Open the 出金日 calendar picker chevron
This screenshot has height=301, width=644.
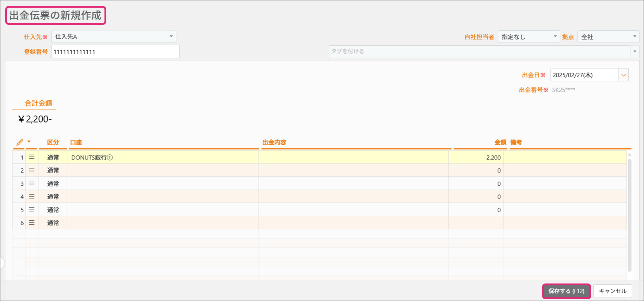[624, 75]
